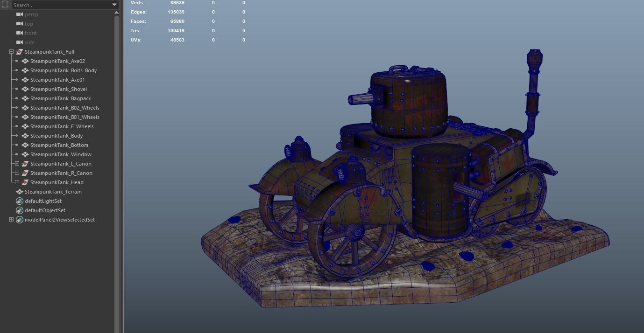Click the front camera icon

point(19,33)
